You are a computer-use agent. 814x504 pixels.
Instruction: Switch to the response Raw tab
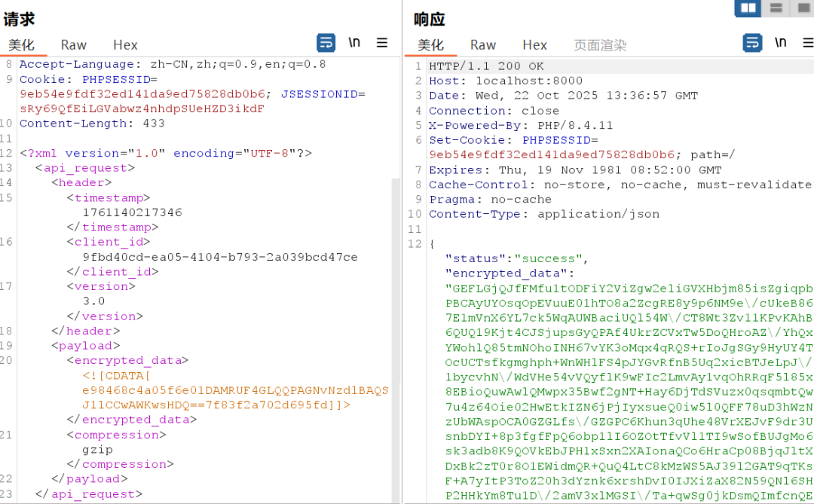(x=483, y=45)
